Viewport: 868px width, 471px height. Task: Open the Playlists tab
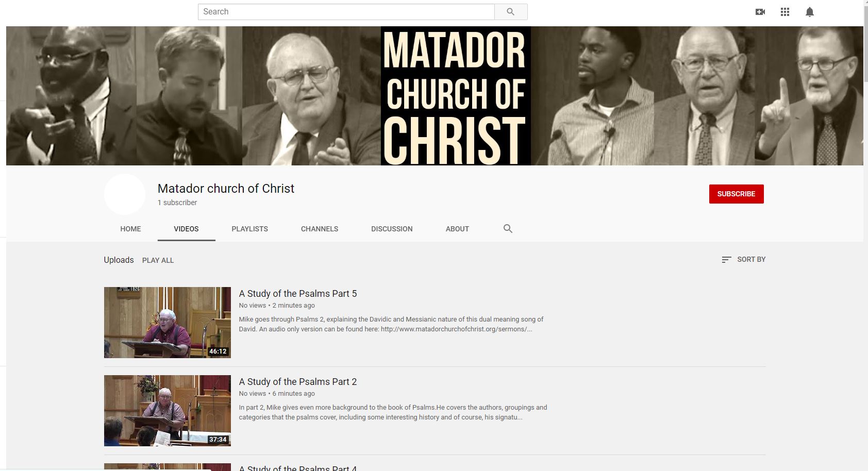[250, 229]
